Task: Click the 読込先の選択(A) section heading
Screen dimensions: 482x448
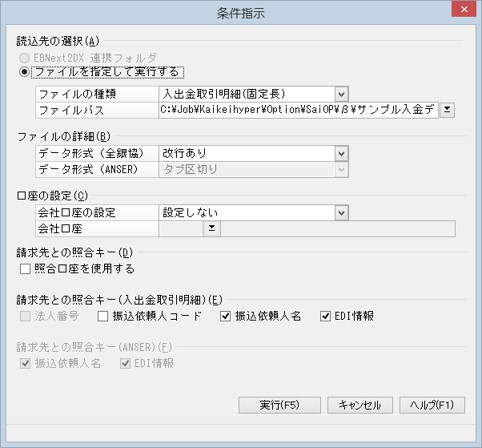Action: [58, 41]
